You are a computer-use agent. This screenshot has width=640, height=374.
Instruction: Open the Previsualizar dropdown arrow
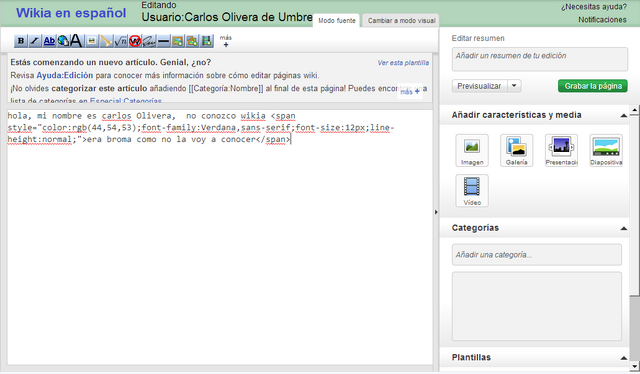(514, 86)
